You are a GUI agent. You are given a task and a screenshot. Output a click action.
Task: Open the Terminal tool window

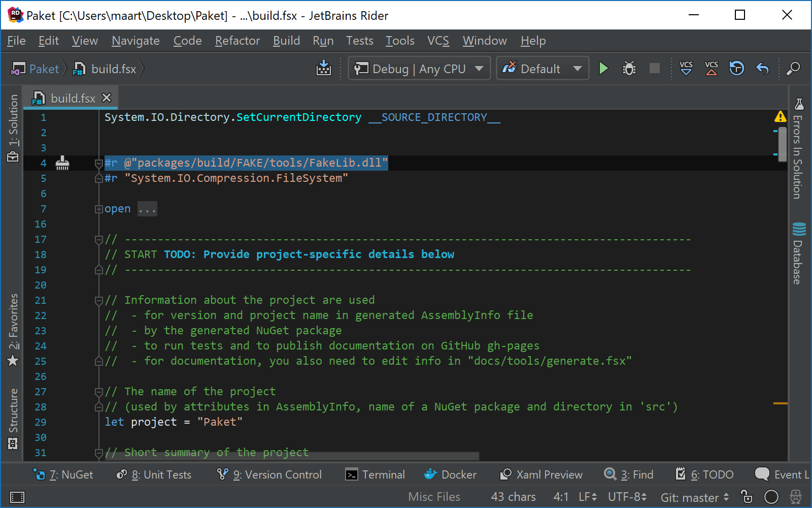(375, 474)
